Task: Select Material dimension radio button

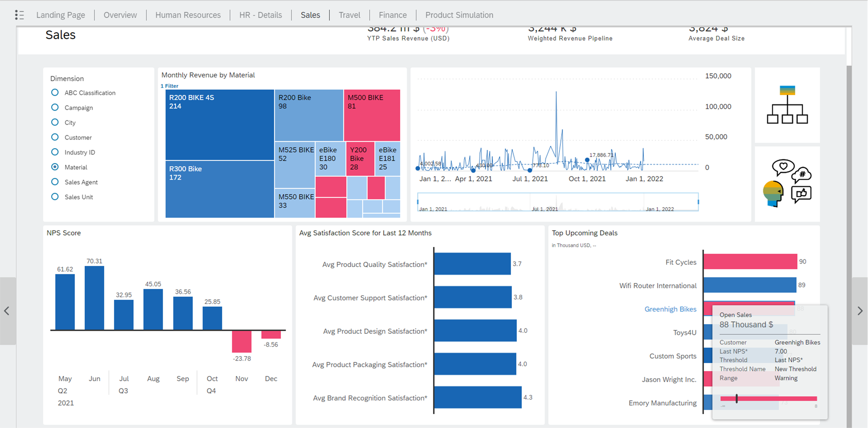Action: [55, 167]
